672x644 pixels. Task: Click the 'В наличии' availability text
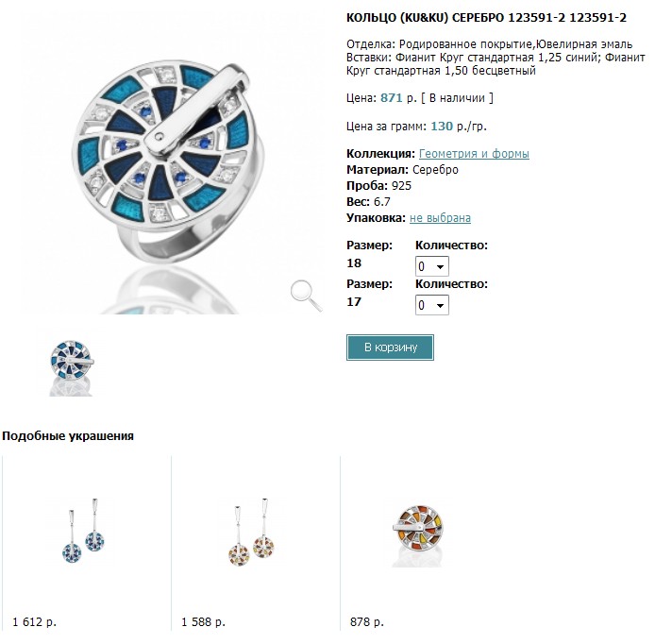457,97
